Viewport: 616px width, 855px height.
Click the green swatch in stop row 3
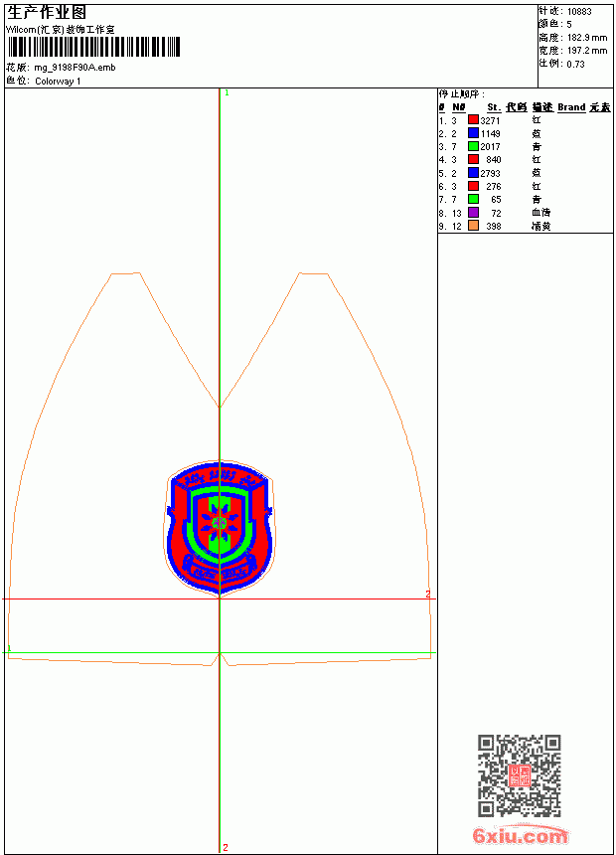[x=473, y=146]
